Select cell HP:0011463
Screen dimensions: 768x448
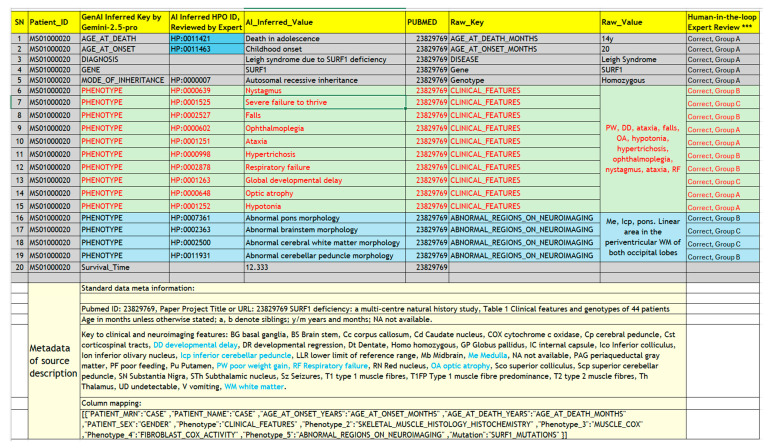206,49
